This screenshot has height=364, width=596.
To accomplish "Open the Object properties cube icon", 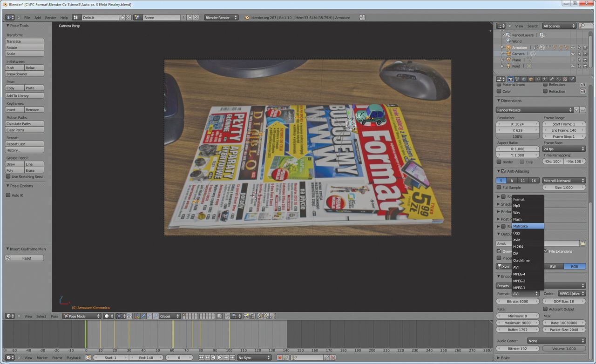I will [531, 79].
